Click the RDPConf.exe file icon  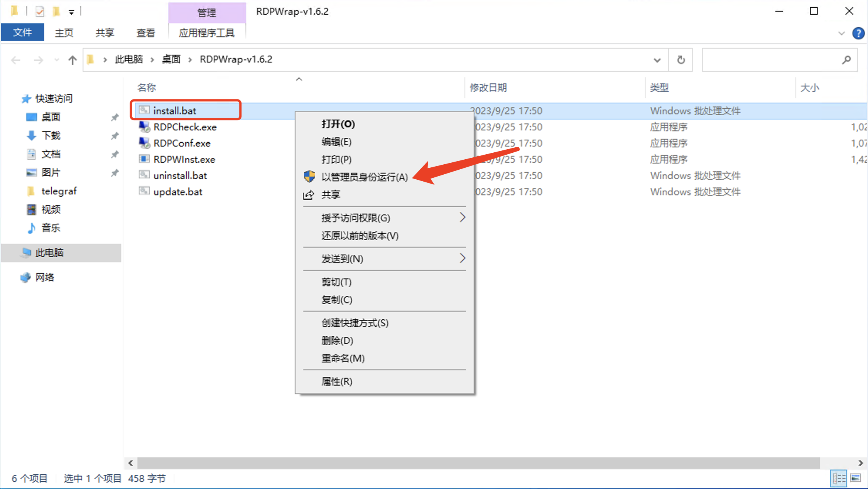(x=144, y=143)
